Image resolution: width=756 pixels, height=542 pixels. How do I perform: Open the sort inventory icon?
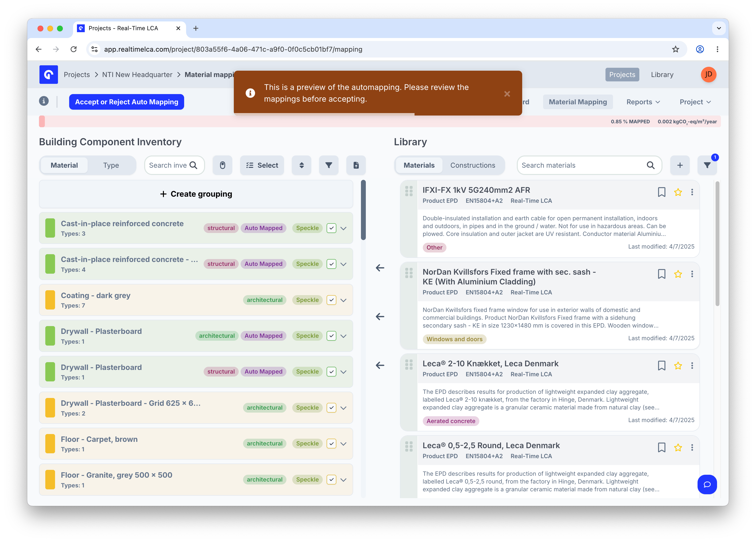click(x=301, y=165)
